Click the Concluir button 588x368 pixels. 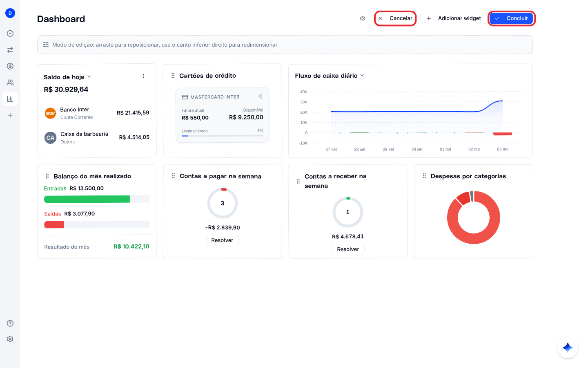click(511, 18)
